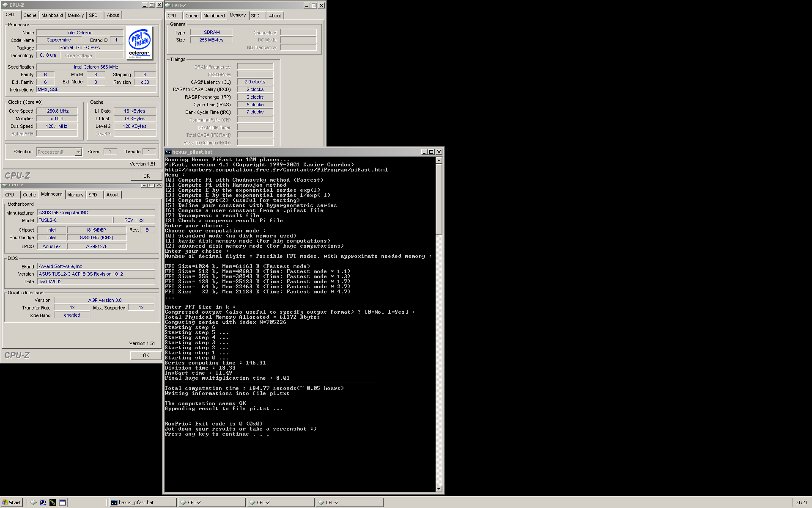Screen dimensions: 812x508
Task: Click the Chipset value i815/E/EP
Action: coord(97,230)
